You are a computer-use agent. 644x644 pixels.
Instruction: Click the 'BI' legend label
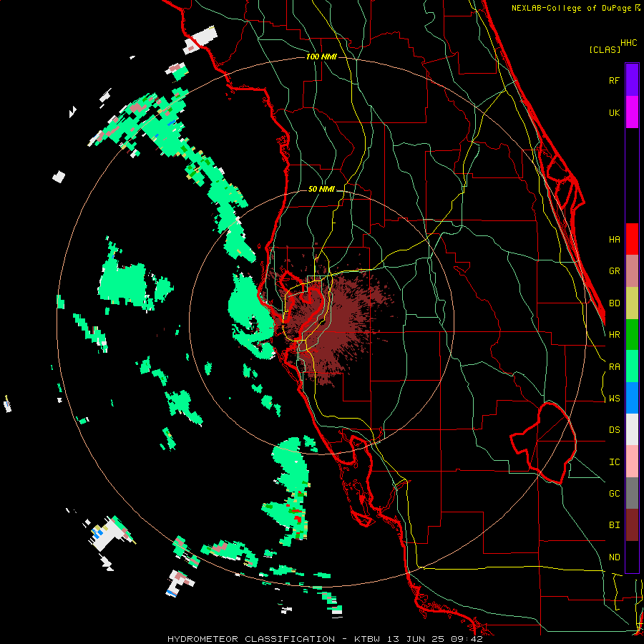pyautogui.click(x=615, y=525)
